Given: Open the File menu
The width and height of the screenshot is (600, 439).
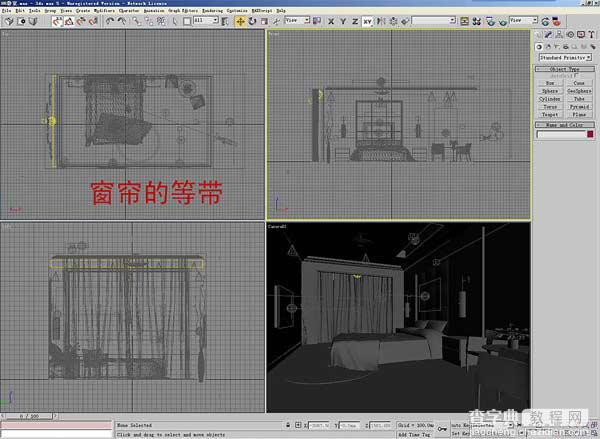Looking at the screenshot, I should 7,11.
